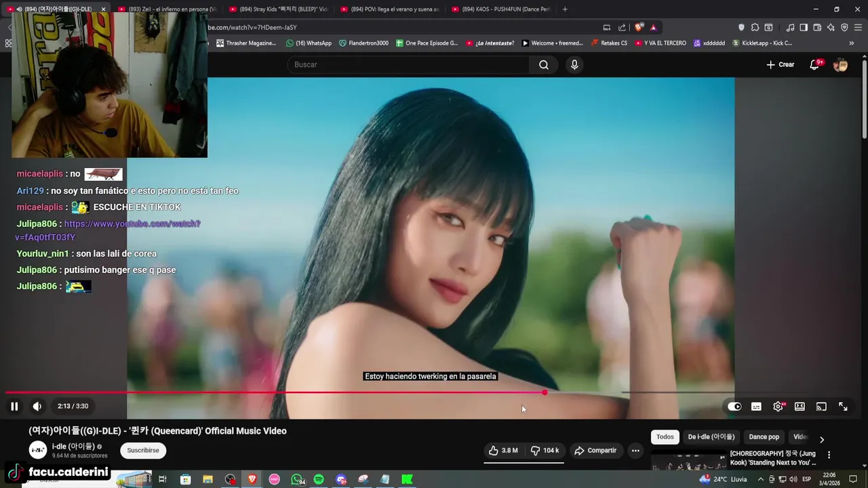
Task: Open the browser extensions puzzle icon
Action: tap(755, 28)
